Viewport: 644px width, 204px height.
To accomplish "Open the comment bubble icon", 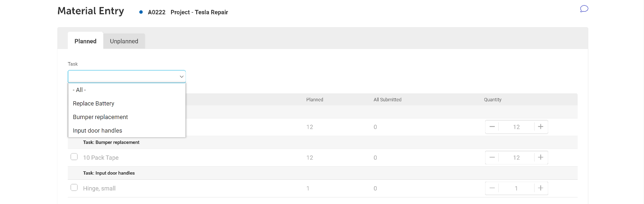I will tap(584, 8).
